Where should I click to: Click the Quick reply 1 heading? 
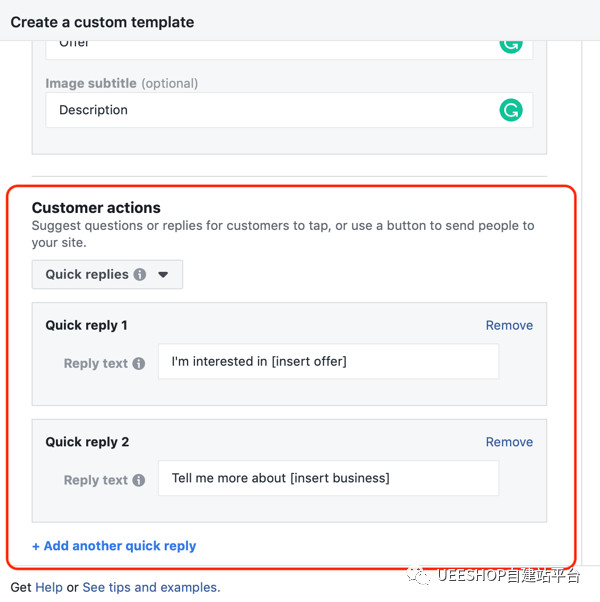tap(87, 325)
